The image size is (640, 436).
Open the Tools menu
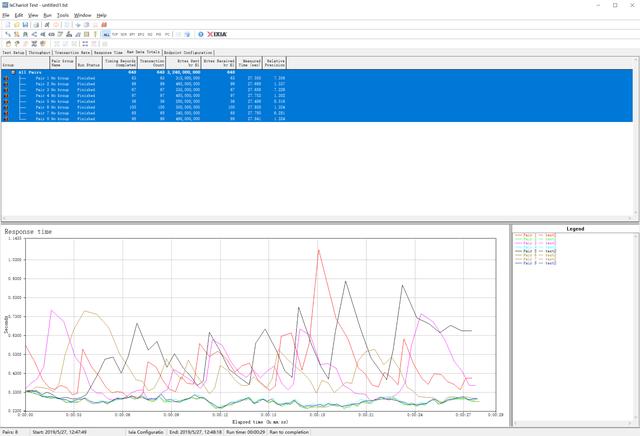click(63, 15)
